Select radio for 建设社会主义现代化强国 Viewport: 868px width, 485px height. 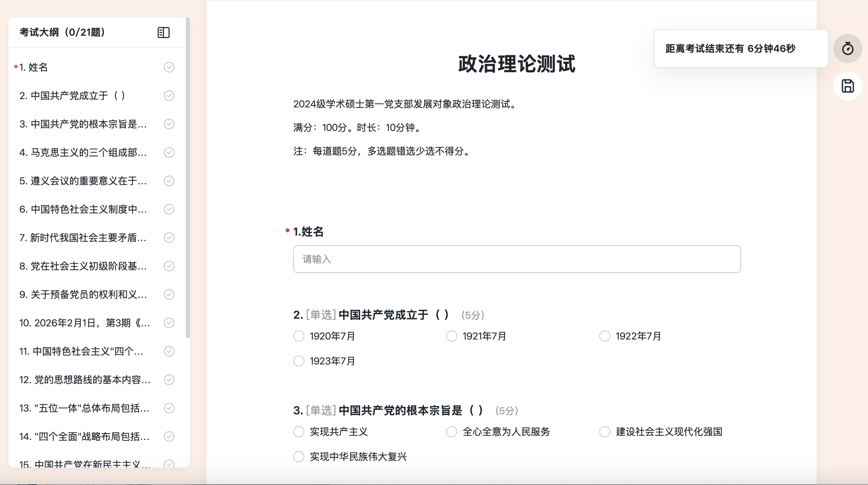(605, 432)
